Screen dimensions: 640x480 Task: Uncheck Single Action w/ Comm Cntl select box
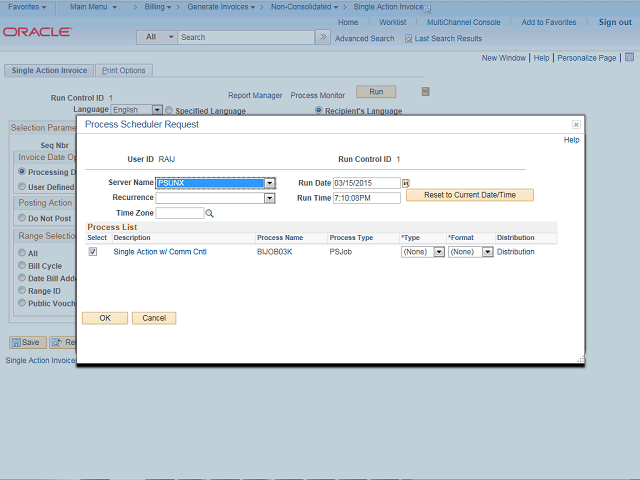click(x=93, y=252)
